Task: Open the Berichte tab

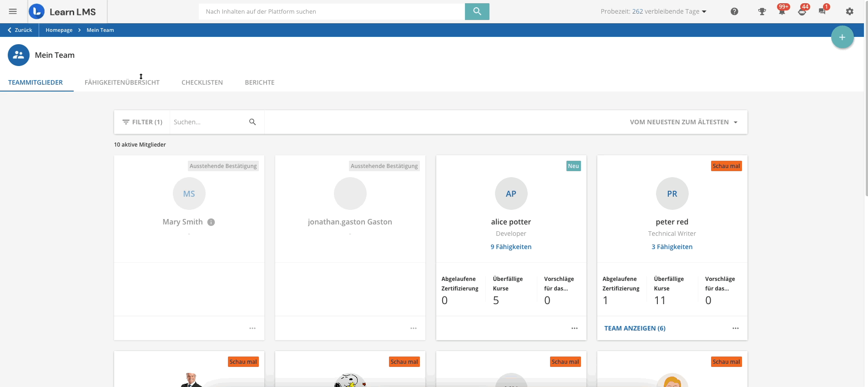Action: (259, 82)
